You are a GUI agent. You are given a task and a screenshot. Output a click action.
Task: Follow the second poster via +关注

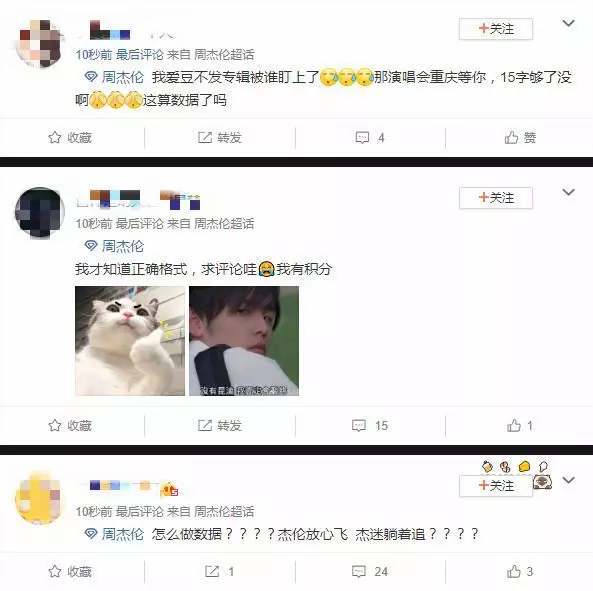click(x=496, y=198)
